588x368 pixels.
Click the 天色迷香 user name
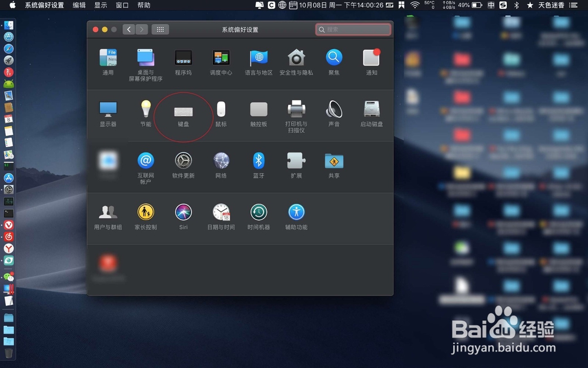(x=552, y=5)
